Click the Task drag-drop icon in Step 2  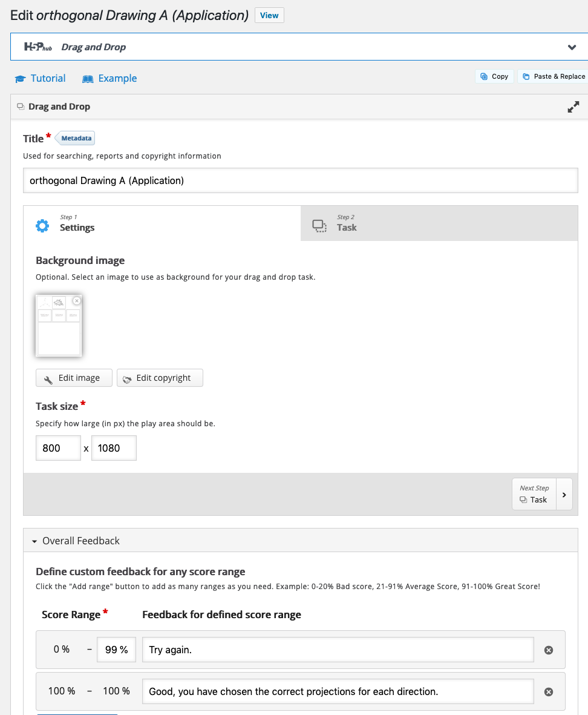click(319, 226)
